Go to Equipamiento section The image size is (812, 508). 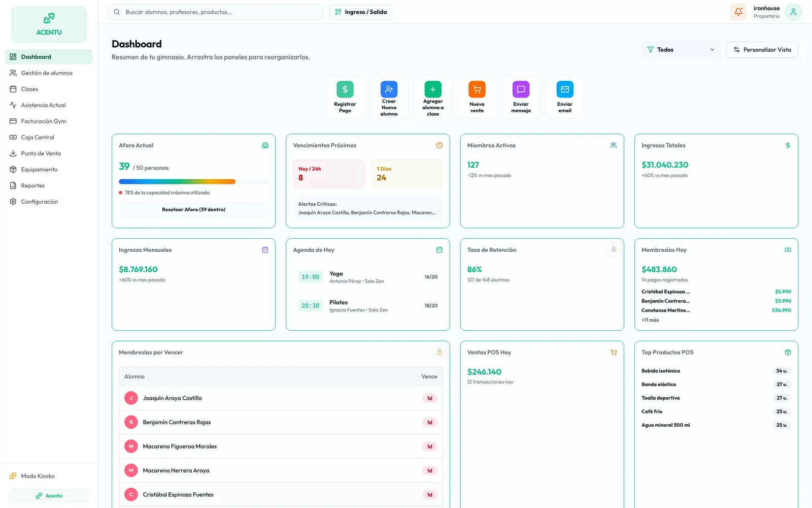click(x=49, y=170)
